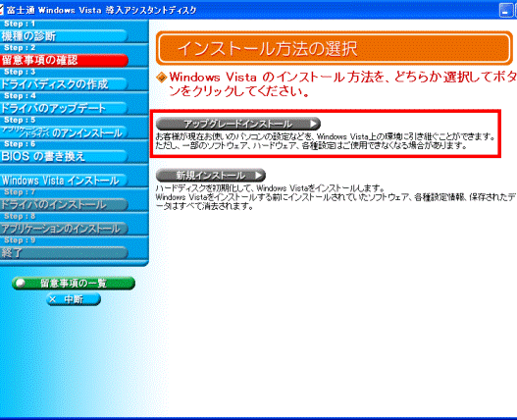Click the red Windows Vista instruction text
The height and width of the screenshot is (420, 517).
343,84
